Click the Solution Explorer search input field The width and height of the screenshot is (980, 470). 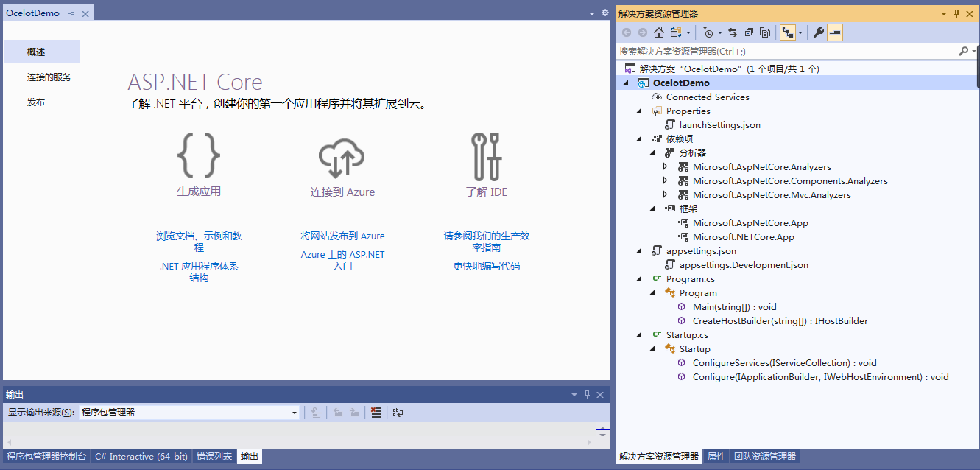point(786,52)
